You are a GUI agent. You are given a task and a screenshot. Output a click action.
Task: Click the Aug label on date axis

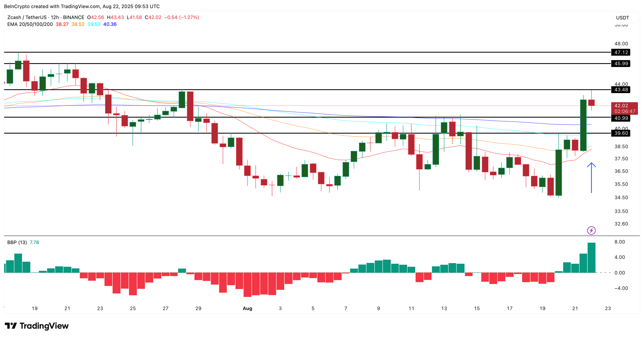pyautogui.click(x=247, y=309)
